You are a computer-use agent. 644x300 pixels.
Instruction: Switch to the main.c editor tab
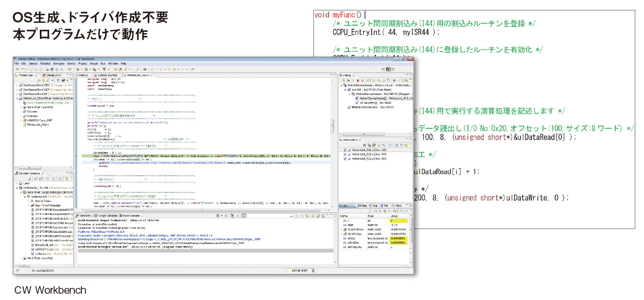point(84,75)
